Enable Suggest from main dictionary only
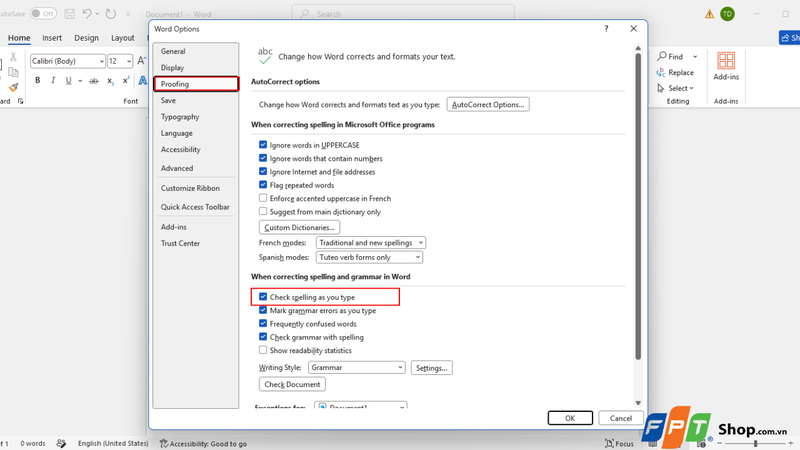 (263, 211)
